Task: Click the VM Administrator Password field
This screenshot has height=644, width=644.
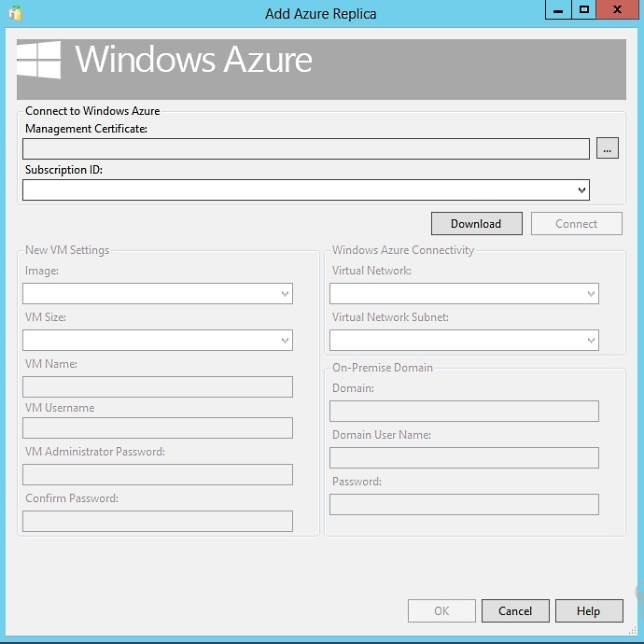Action: click(x=158, y=475)
